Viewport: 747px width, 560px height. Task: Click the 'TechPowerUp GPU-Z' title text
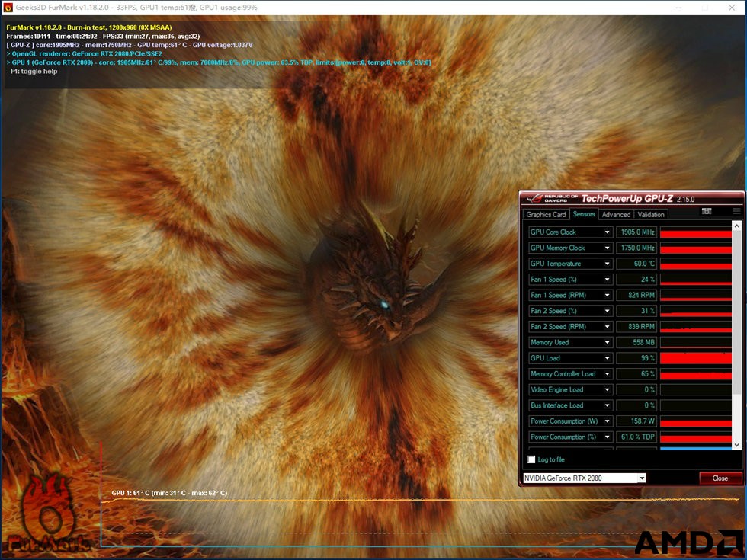pyautogui.click(x=627, y=199)
